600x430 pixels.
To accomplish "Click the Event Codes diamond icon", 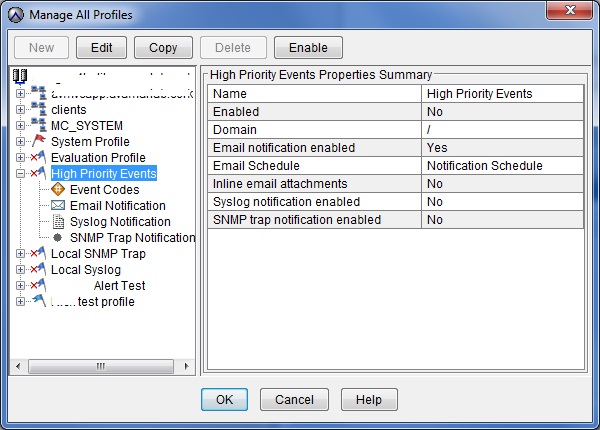I will pos(58,189).
